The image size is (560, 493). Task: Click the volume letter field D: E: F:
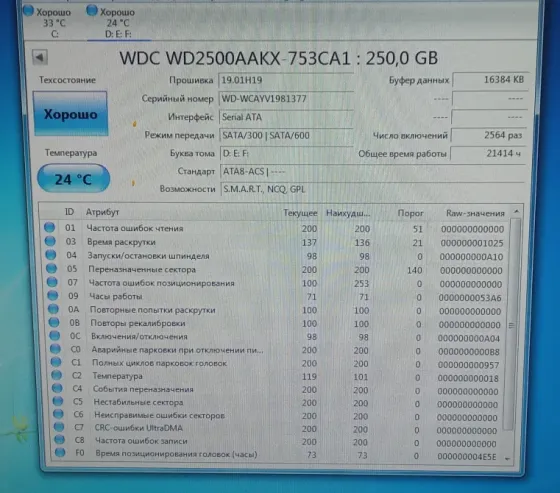click(x=288, y=154)
